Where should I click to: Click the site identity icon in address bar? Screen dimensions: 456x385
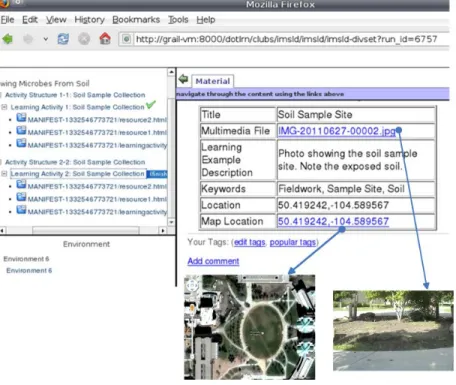click(x=126, y=39)
